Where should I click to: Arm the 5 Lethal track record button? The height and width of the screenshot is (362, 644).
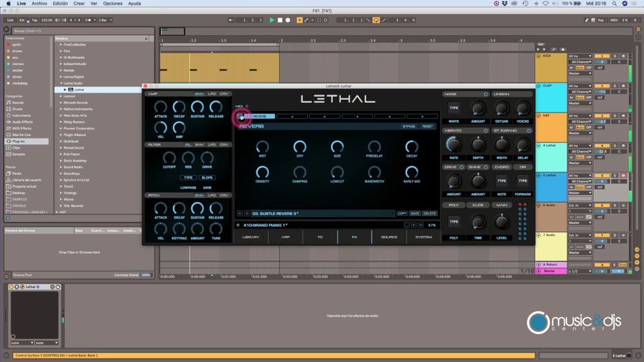(623, 176)
